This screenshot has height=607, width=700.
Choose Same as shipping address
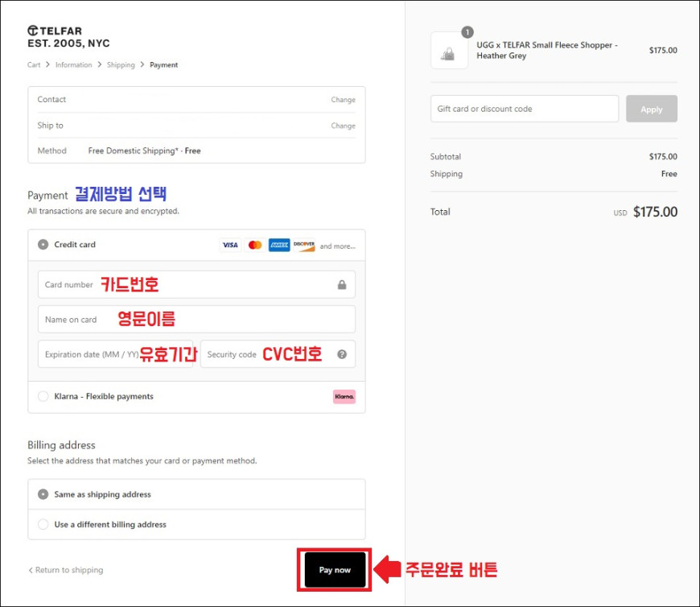click(43, 494)
